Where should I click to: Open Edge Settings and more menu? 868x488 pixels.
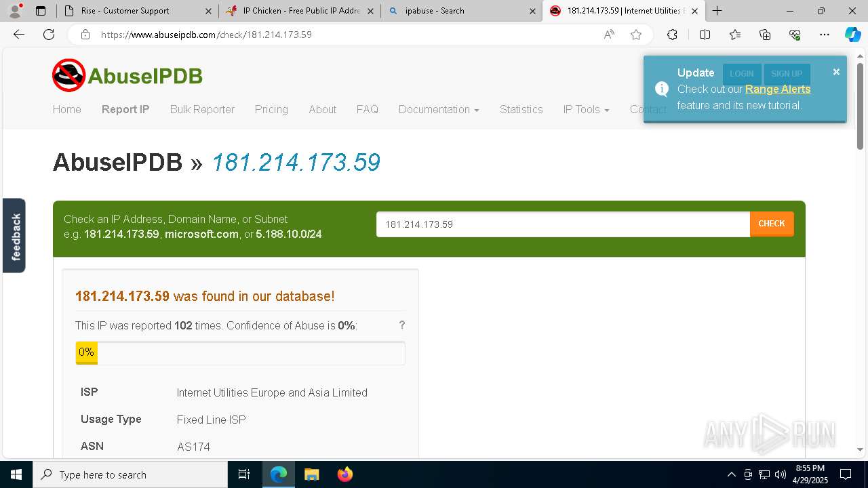point(825,35)
